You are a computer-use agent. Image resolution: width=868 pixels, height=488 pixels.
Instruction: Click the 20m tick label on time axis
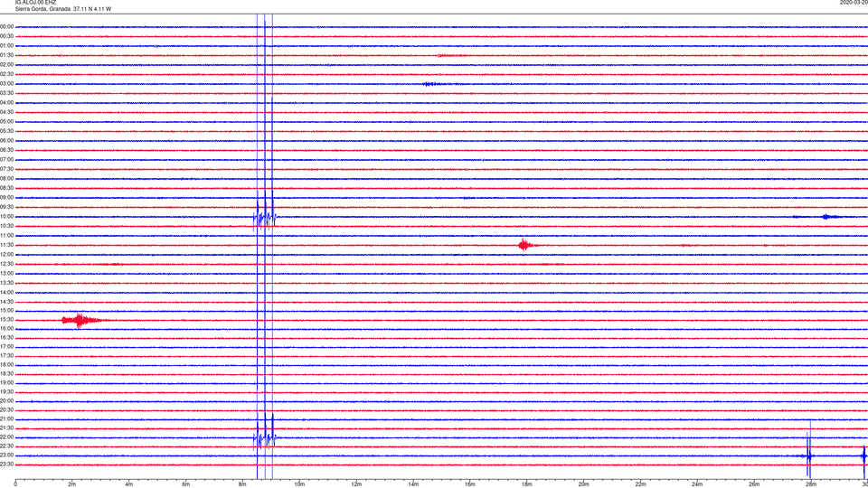pyautogui.click(x=583, y=484)
